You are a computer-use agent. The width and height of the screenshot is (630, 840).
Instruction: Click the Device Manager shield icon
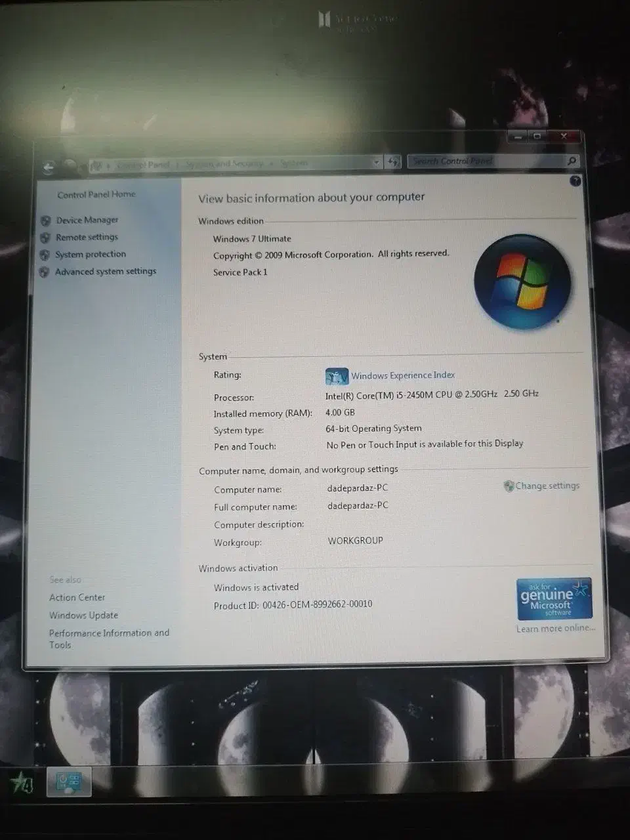pos(45,220)
